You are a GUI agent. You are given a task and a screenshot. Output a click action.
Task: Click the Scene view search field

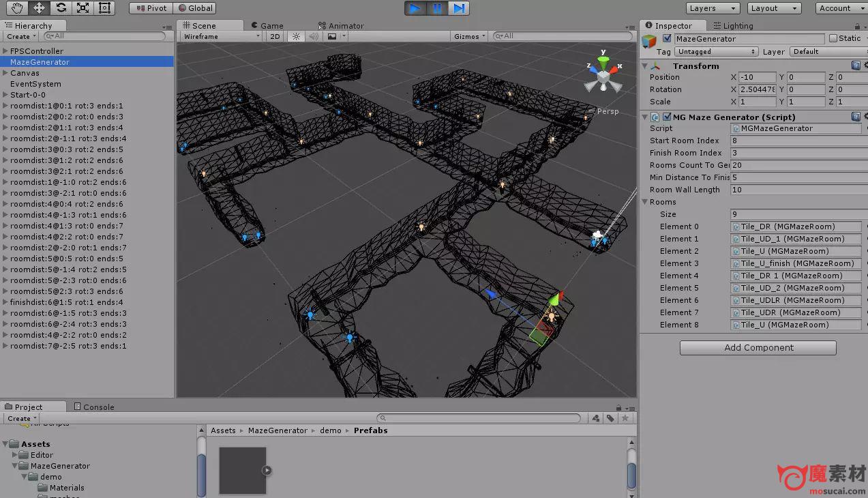[563, 36]
